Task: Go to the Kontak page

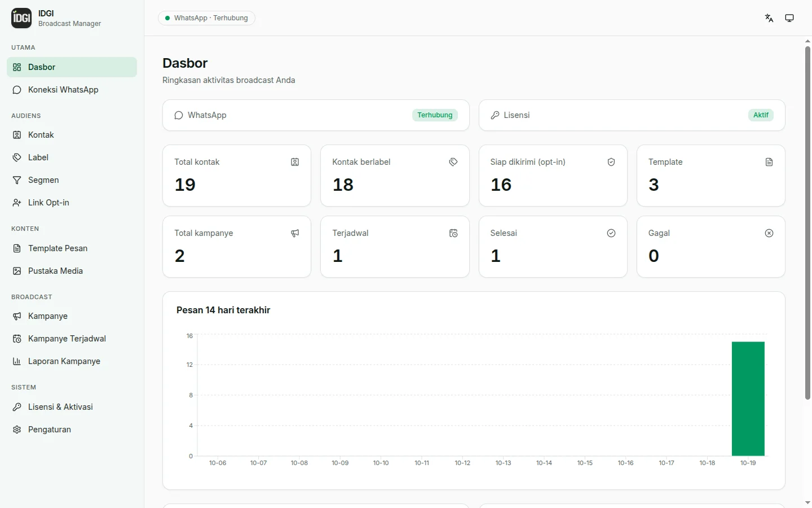Action: (72, 135)
